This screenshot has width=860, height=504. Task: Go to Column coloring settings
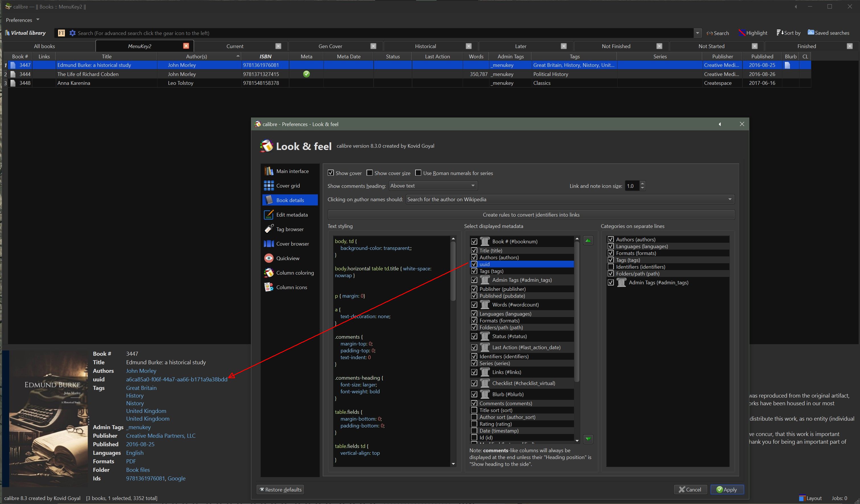coord(295,273)
